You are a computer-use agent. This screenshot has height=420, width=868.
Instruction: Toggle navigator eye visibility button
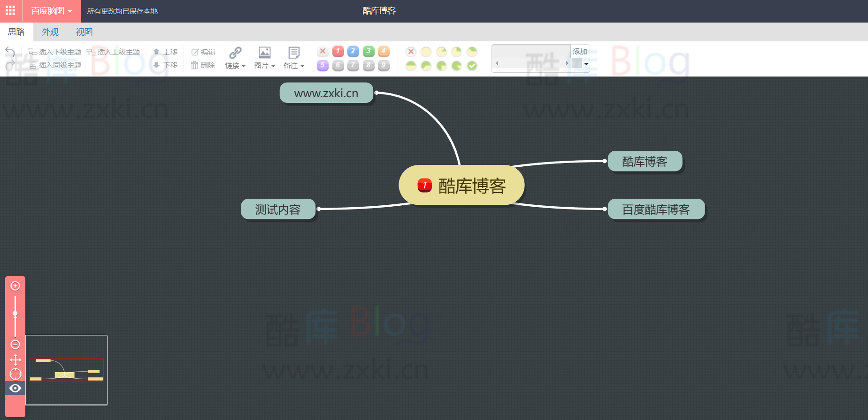pyautogui.click(x=15, y=388)
